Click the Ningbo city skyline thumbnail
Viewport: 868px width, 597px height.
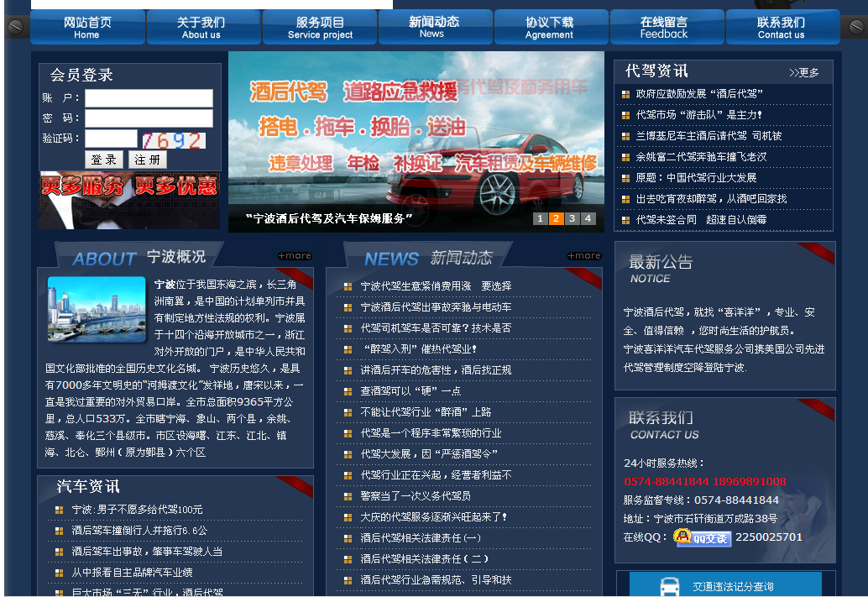97,309
